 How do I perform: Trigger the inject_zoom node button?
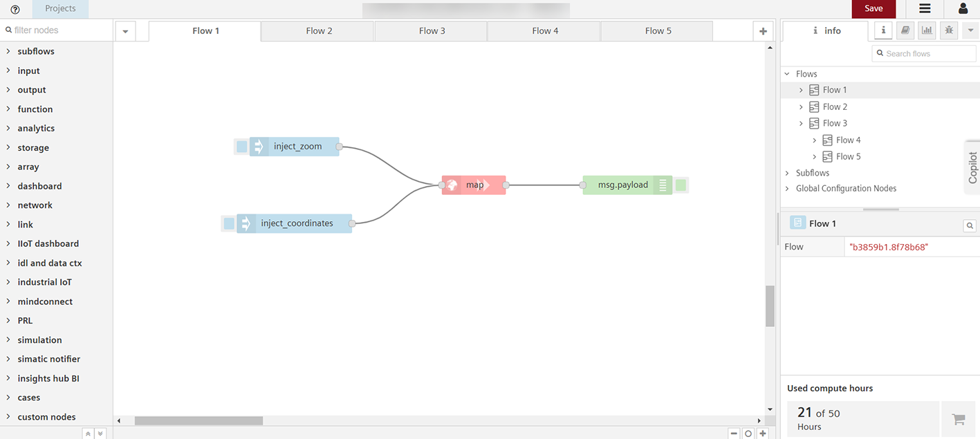pos(241,147)
